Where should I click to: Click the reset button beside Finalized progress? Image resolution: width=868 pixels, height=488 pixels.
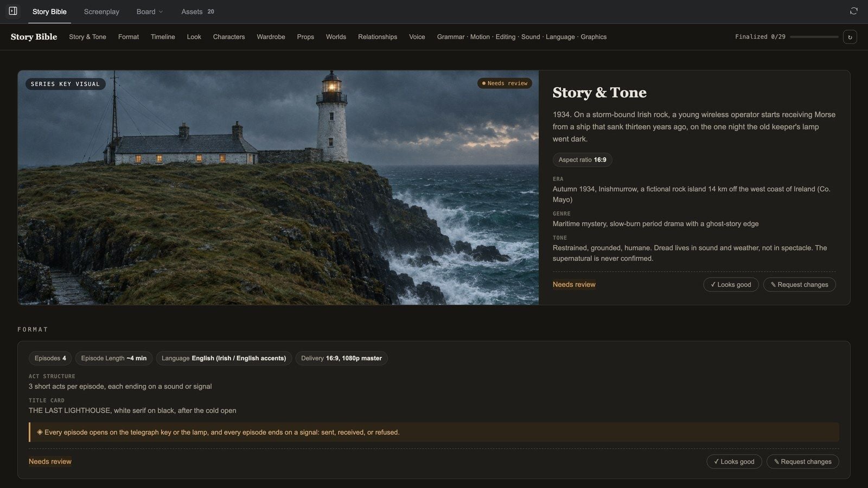[x=850, y=37]
